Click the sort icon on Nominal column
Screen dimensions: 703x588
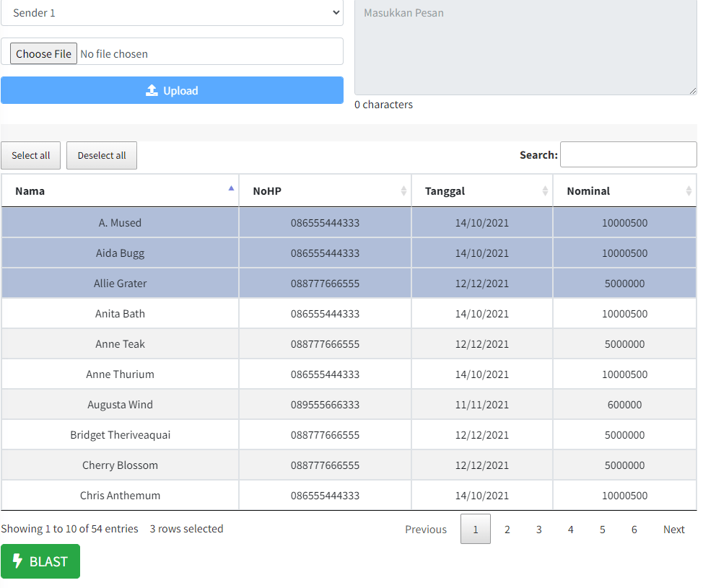pyautogui.click(x=690, y=190)
